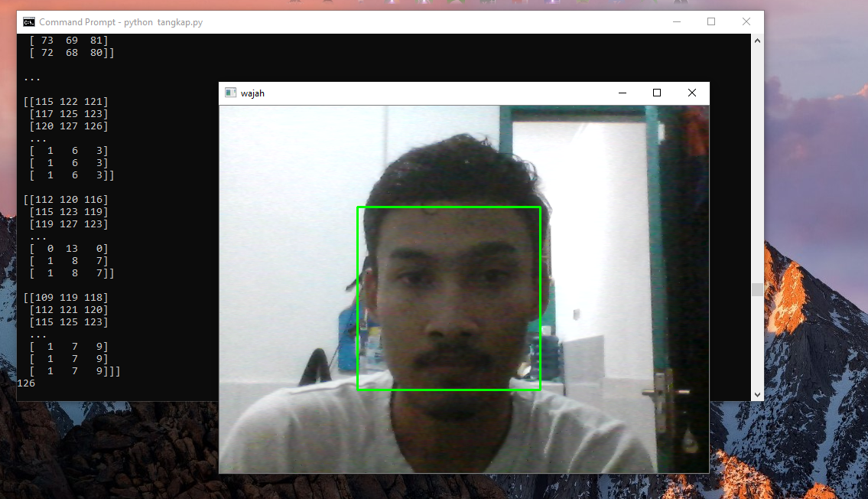This screenshot has width=868, height=499.
Task: Click the application icon on the wajah window
Action: coord(231,93)
